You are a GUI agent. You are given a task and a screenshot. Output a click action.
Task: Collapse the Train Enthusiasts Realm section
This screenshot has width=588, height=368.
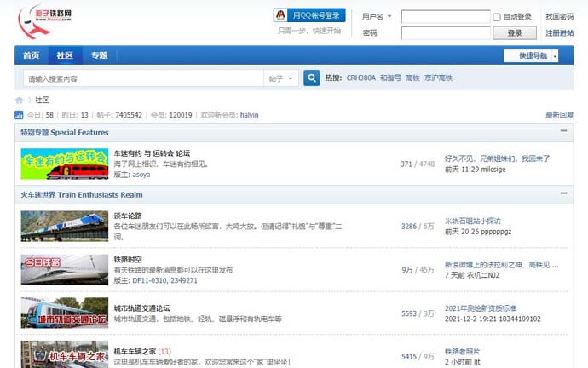563,193
